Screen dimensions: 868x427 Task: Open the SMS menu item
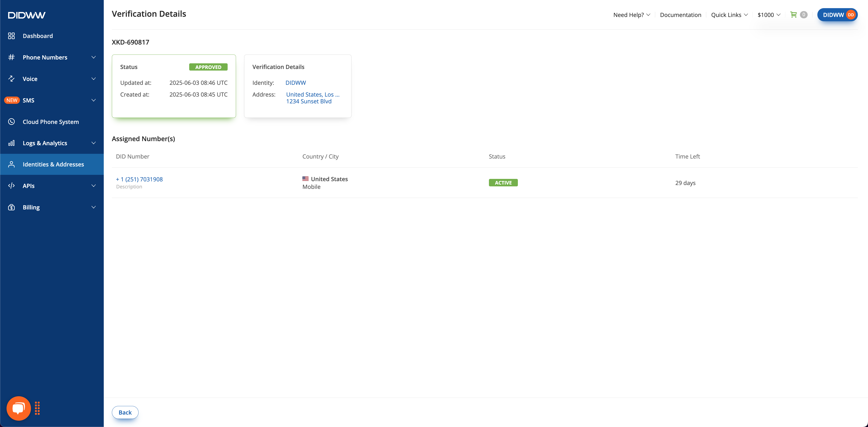coord(52,100)
